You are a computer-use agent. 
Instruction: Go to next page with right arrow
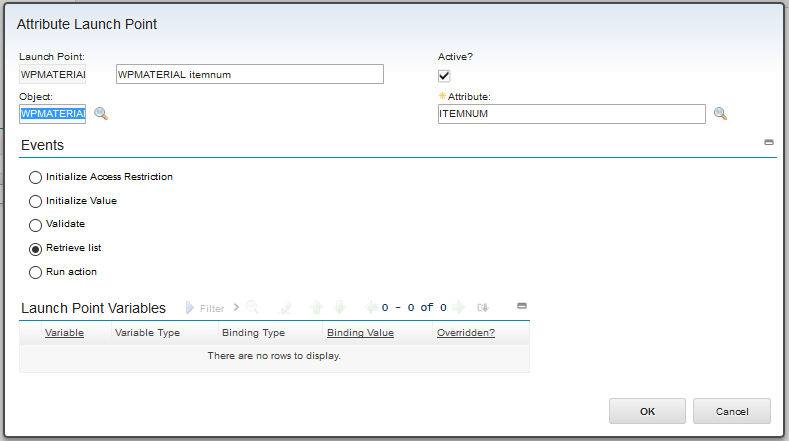(x=458, y=307)
